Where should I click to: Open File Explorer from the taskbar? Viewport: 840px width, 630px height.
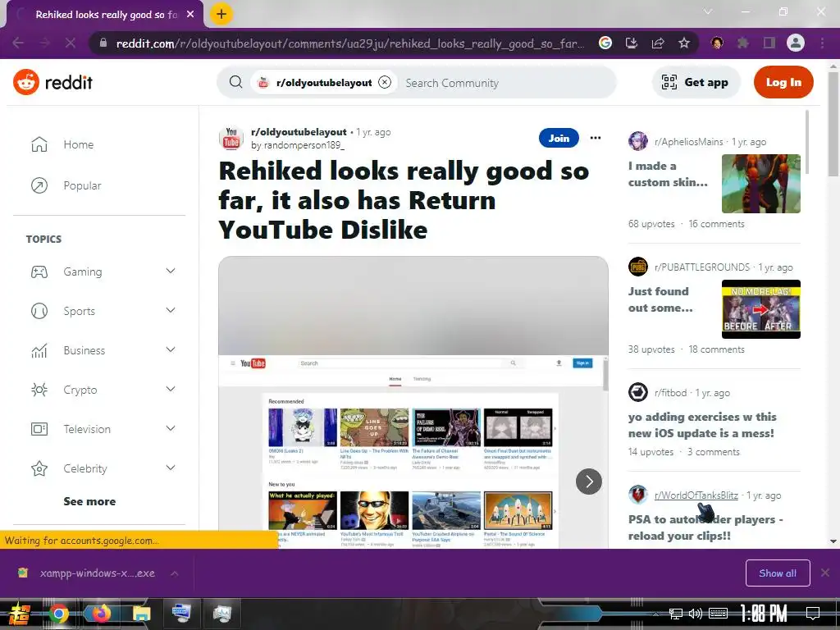pyautogui.click(x=141, y=614)
